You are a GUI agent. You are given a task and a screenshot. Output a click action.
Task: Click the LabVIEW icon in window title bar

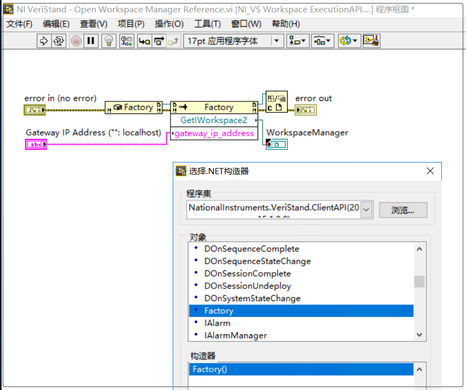tap(8, 9)
